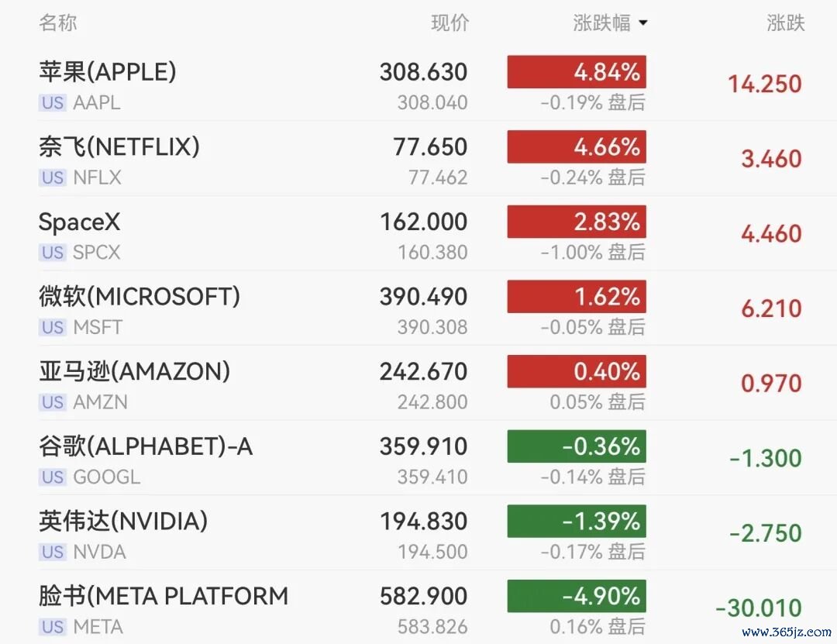Click the US market badge beside NFLX
Viewport: 837px width, 644px height.
point(53,177)
